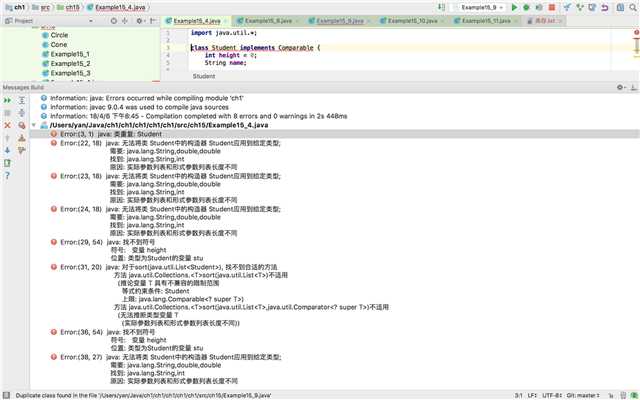The height and width of the screenshot is (400, 640).
Task: Toggle the hide-warnings filter in Messages sidebar
Action: (x=22, y=125)
